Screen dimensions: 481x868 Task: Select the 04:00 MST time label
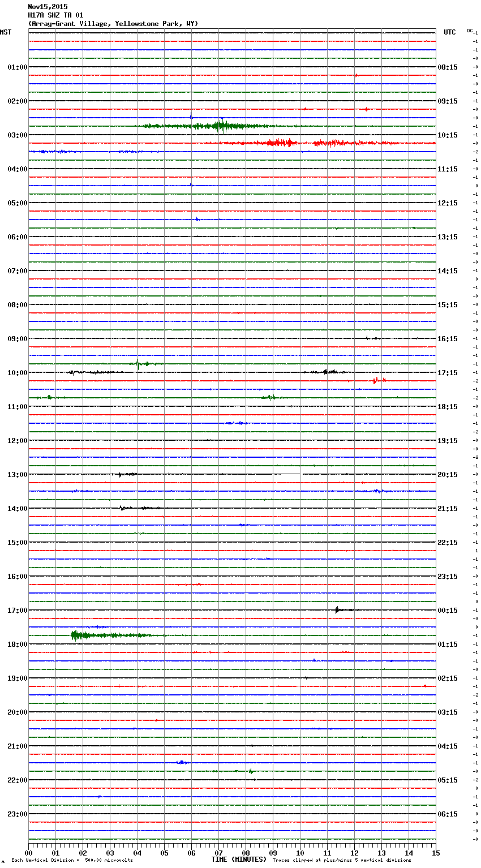click(x=18, y=169)
